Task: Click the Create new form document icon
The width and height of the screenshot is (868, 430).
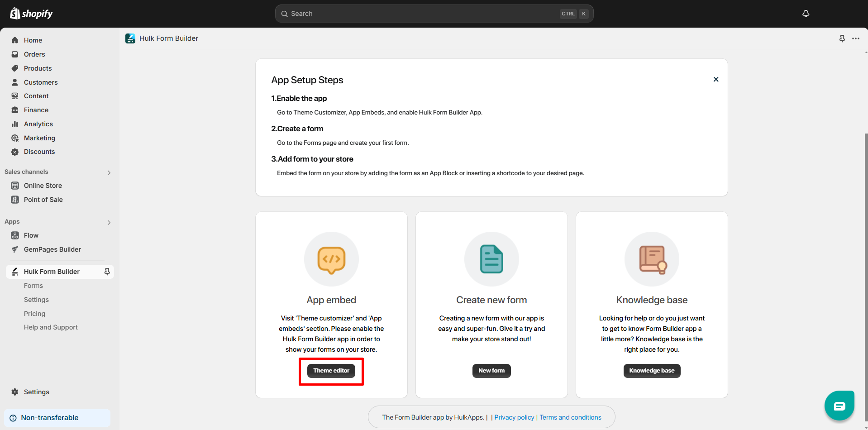Action: click(x=491, y=259)
